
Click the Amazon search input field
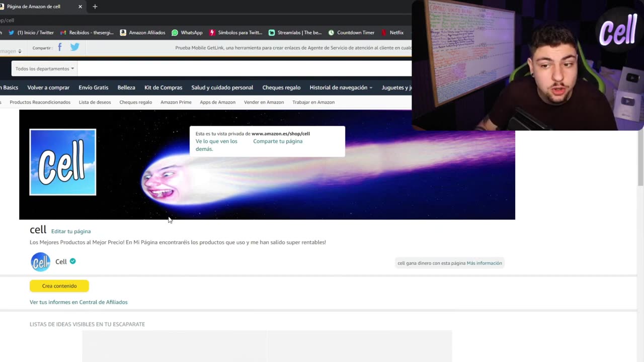point(244,68)
